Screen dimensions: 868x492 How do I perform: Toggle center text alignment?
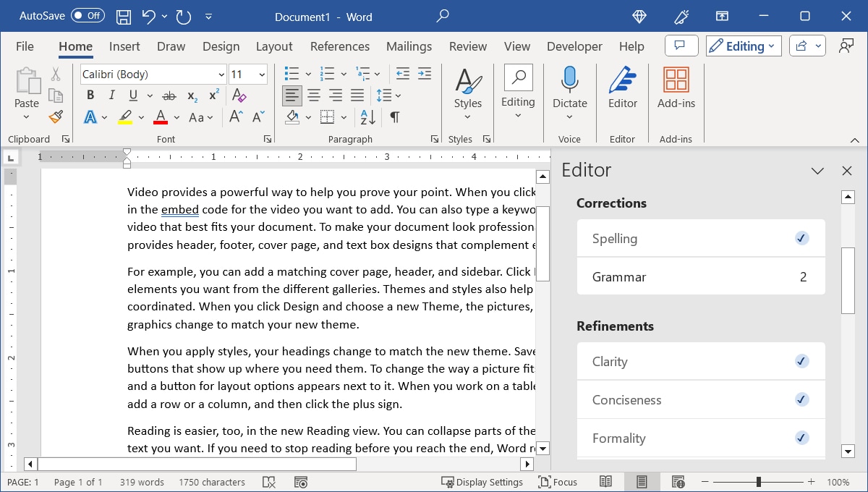tap(313, 95)
